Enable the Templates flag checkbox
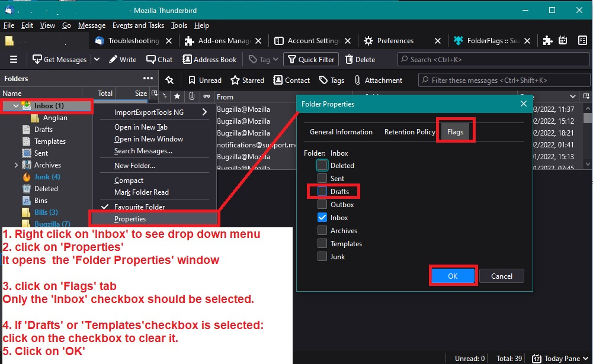This screenshot has height=364, width=593. pyautogui.click(x=322, y=244)
